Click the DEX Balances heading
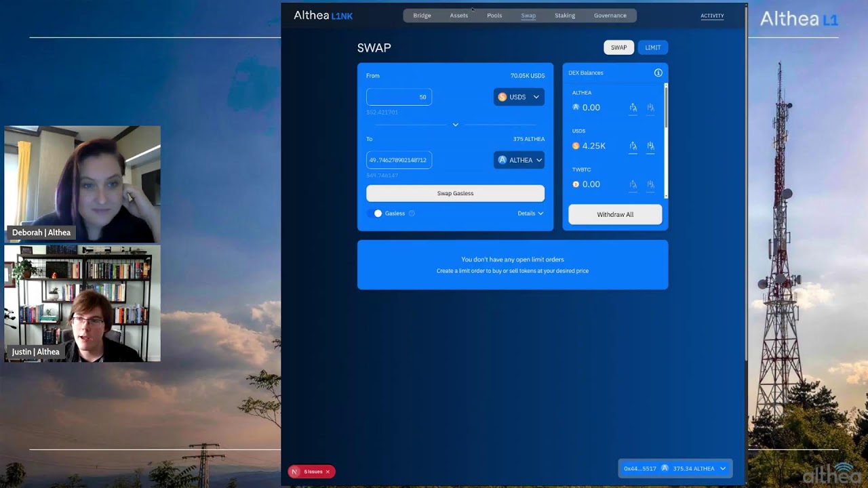The width and height of the screenshot is (868, 488). pyautogui.click(x=586, y=73)
